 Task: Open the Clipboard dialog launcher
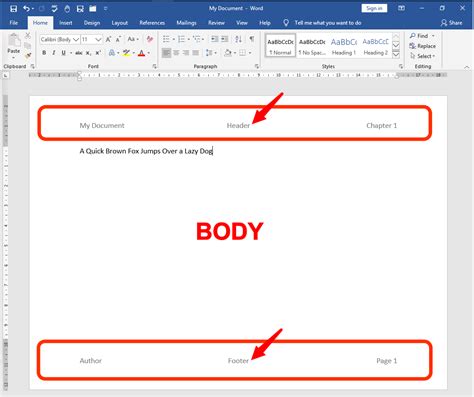coord(33,66)
